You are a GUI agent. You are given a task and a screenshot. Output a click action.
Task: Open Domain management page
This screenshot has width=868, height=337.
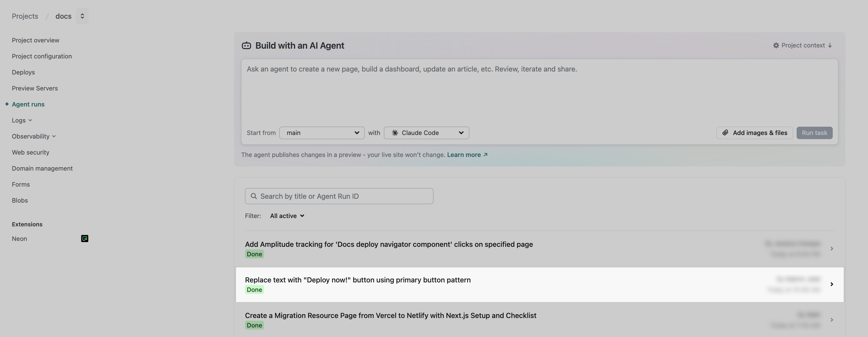tap(42, 168)
